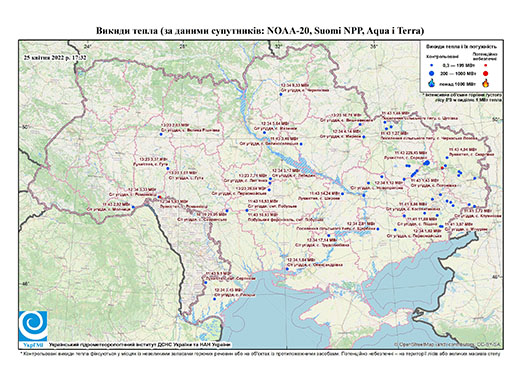
Task: Click the footnote text below the map
Action: 260,353
